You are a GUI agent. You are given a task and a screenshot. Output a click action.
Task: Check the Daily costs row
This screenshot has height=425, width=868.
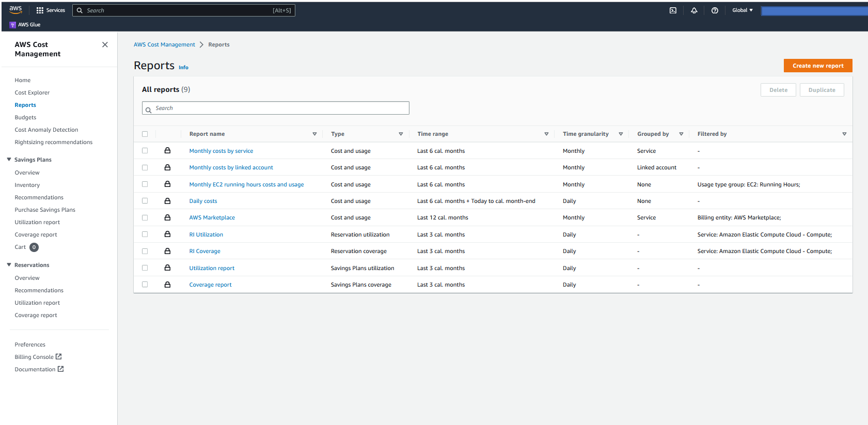pyautogui.click(x=145, y=201)
